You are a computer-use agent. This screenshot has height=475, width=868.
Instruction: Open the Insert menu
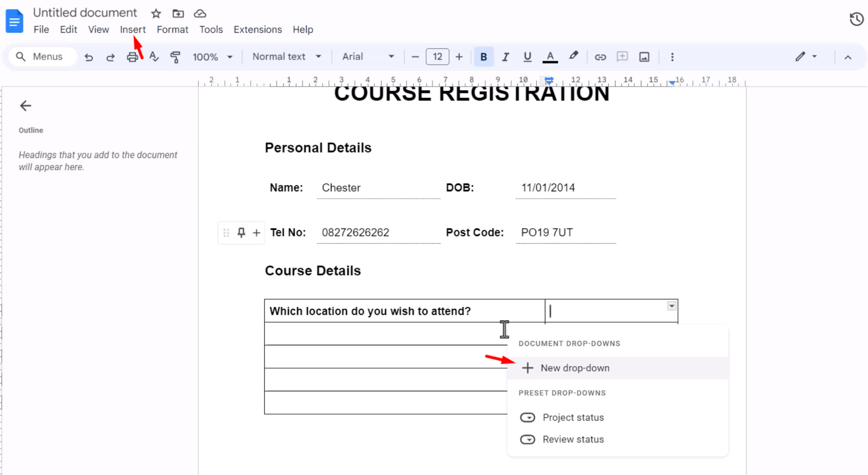(133, 29)
